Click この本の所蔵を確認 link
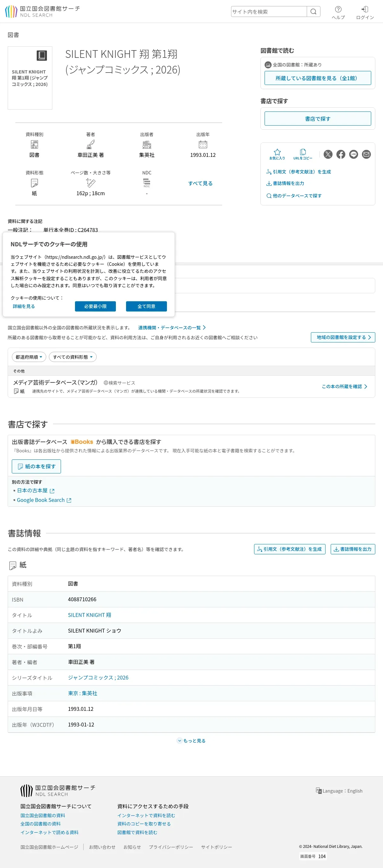Image resolution: width=383 pixels, height=868 pixels. tap(344, 387)
